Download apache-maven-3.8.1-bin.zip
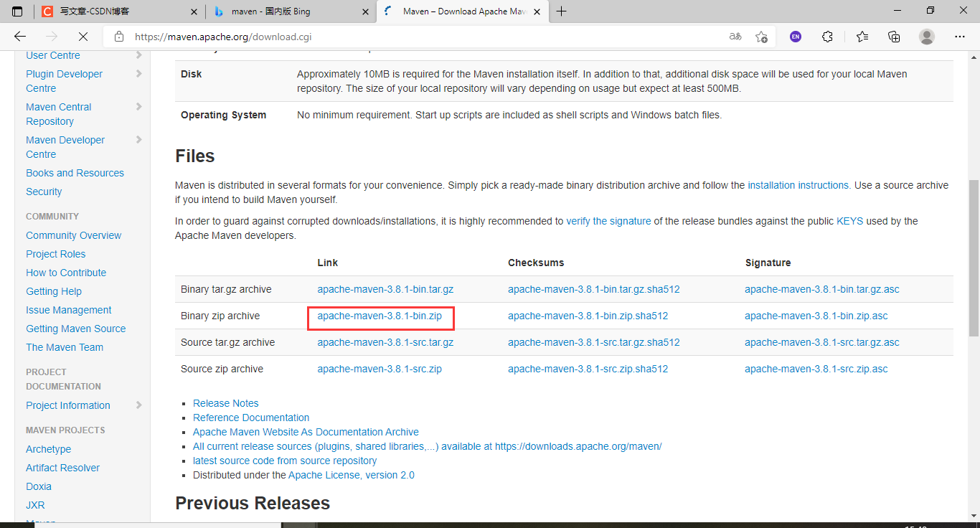 coord(380,316)
